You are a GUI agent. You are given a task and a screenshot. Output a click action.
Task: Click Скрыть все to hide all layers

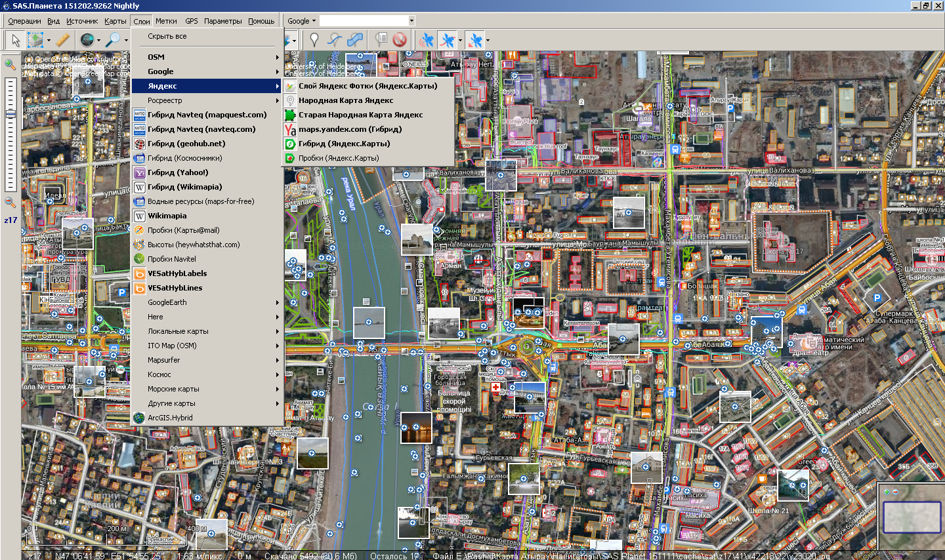(x=207, y=36)
